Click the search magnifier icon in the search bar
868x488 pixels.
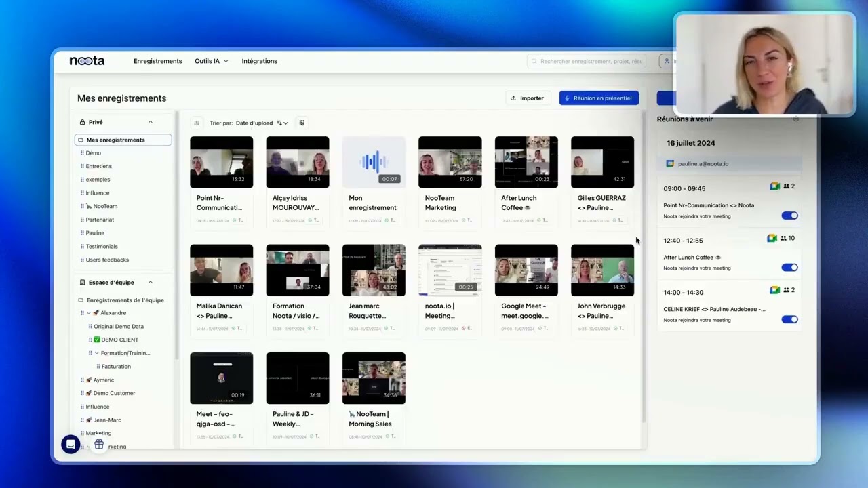[534, 61]
